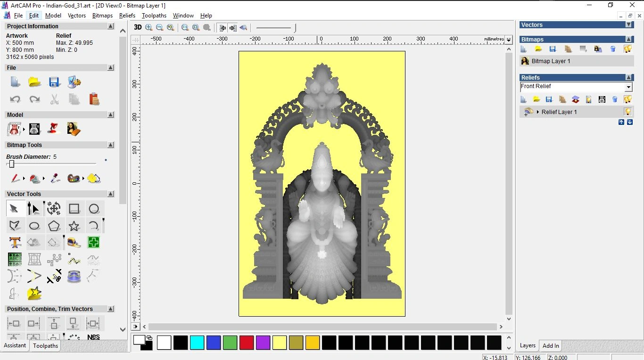Activate the Zoom In magnifier tool
Screen dimensions: 644x360
pyautogui.click(x=149, y=27)
